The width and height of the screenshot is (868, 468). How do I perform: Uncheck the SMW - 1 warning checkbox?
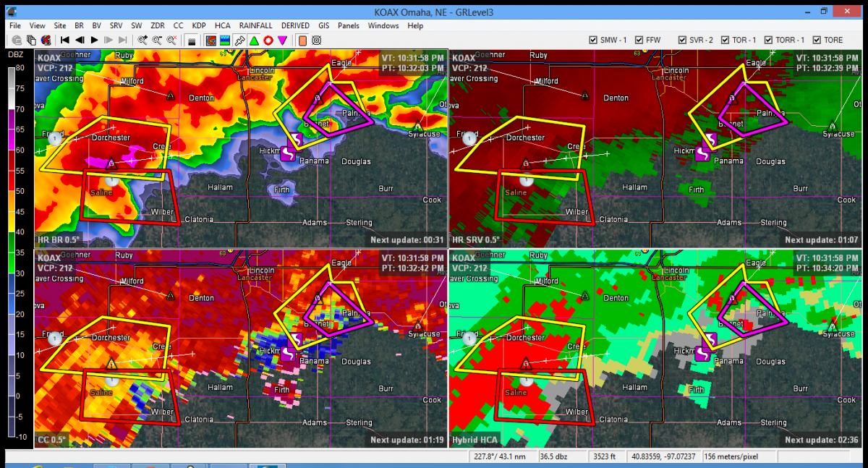click(593, 41)
